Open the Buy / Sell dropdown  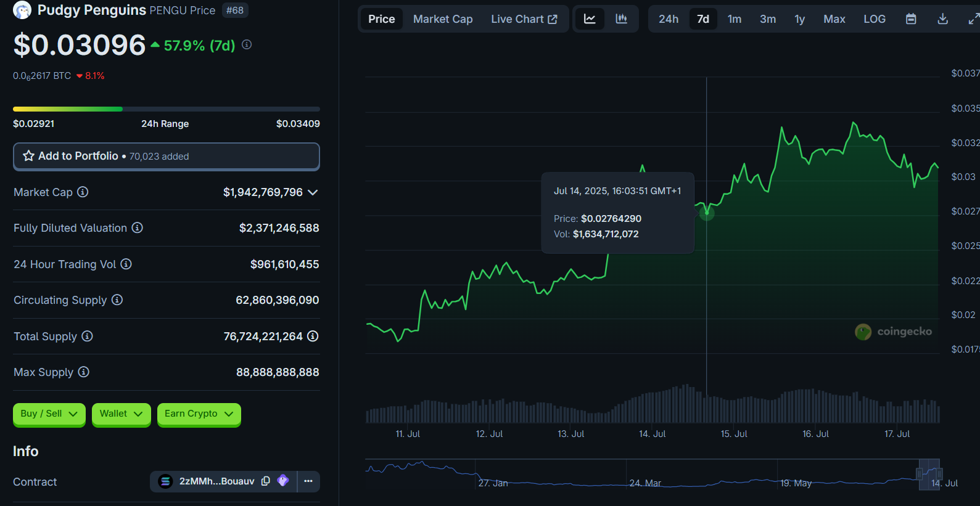(49, 414)
